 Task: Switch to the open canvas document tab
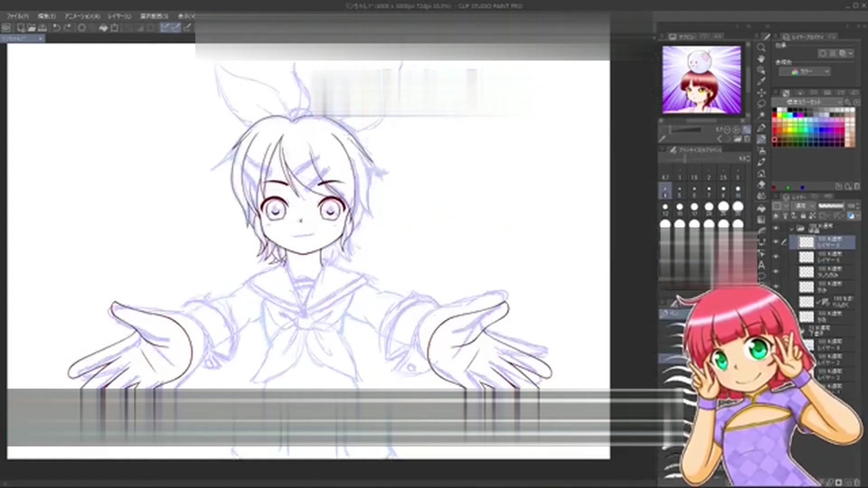click(22, 38)
